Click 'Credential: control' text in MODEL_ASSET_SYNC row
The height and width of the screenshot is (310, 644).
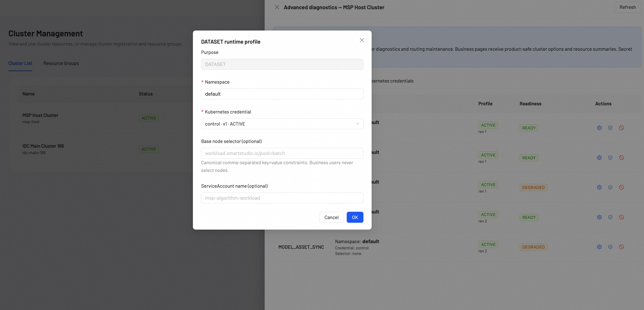coord(351,248)
